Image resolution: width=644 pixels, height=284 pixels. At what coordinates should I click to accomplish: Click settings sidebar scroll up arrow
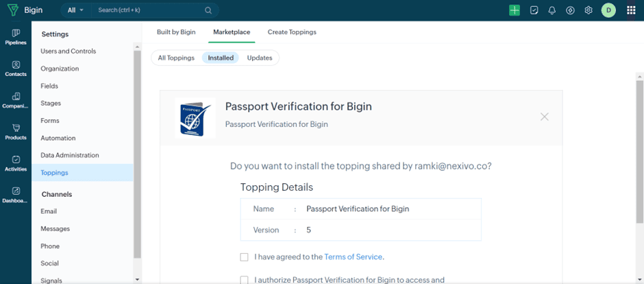click(x=137, y=47)
